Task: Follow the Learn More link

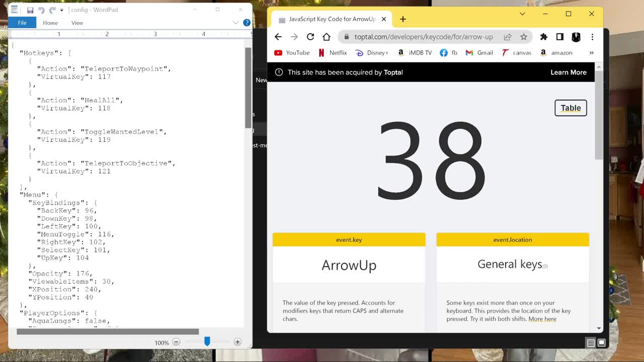Action: 568,72
